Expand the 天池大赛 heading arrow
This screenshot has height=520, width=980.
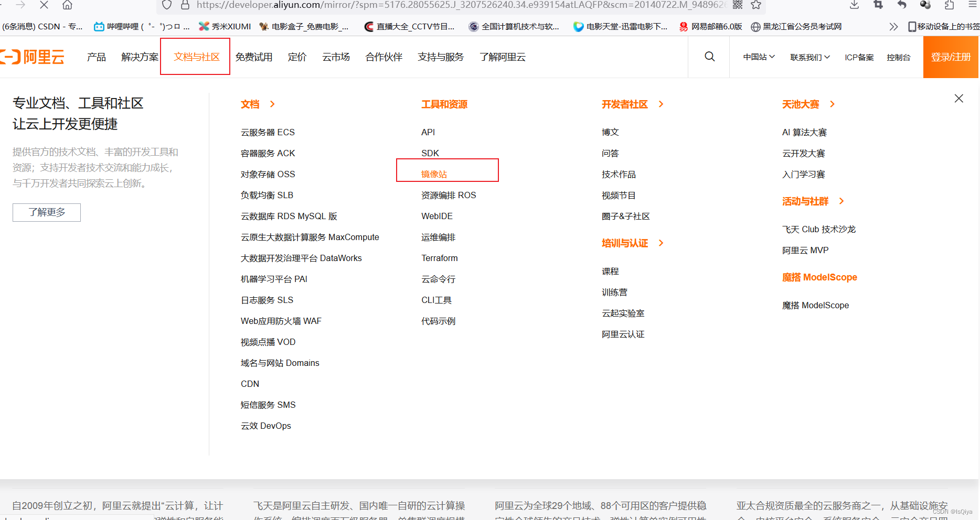coord(832,104)
